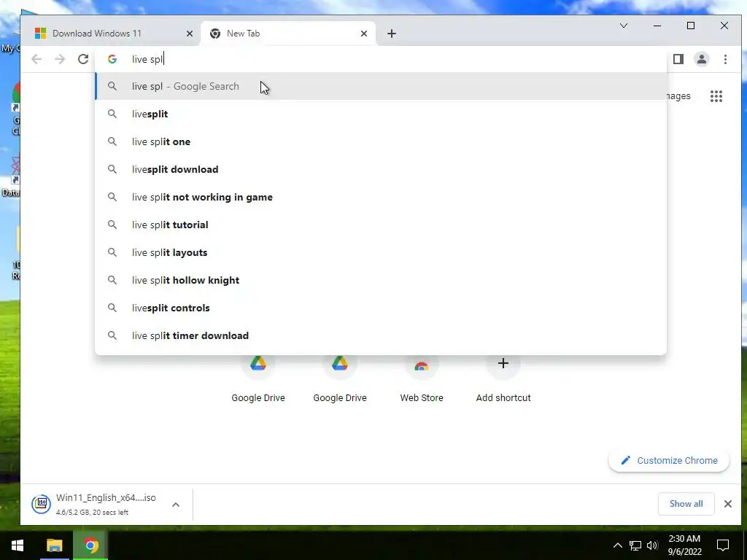This screenshot has width=747, height=560.
Task: Open Chrome three-dot menu
Action: 725,59
